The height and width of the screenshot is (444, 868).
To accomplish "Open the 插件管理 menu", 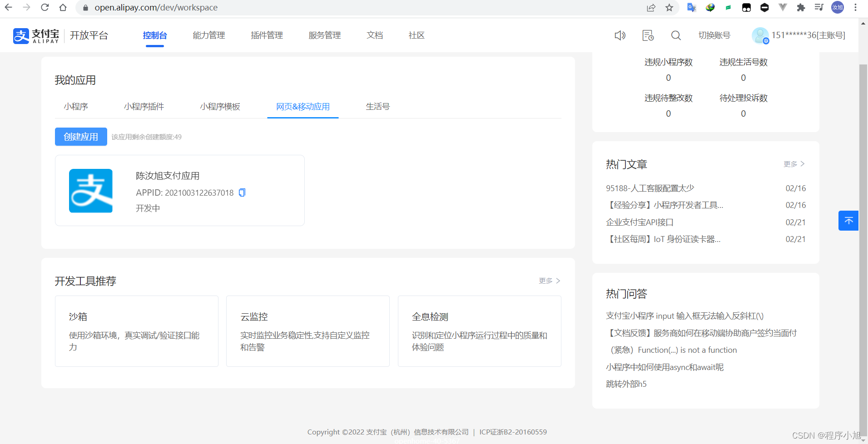I will click(267, 35).
